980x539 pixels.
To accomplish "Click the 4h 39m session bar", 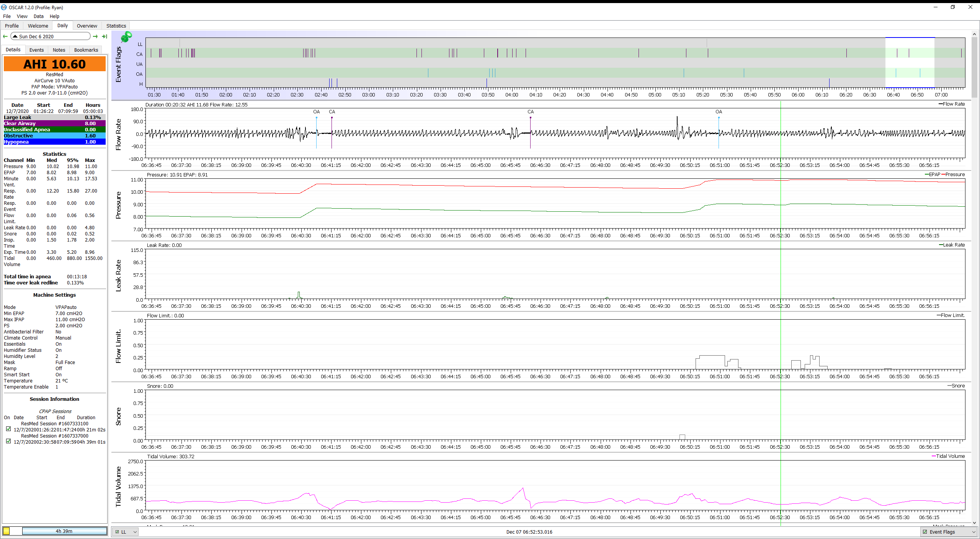I will tap(64, 531).
